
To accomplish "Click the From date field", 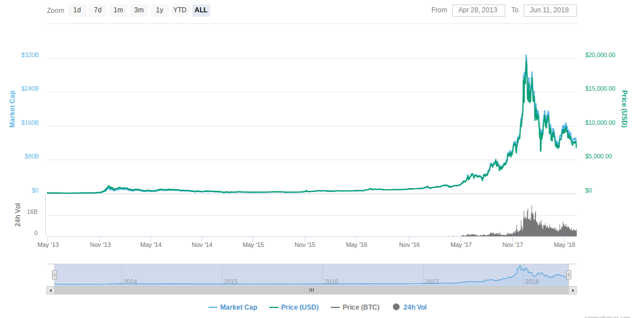I will tap(478, 10).
